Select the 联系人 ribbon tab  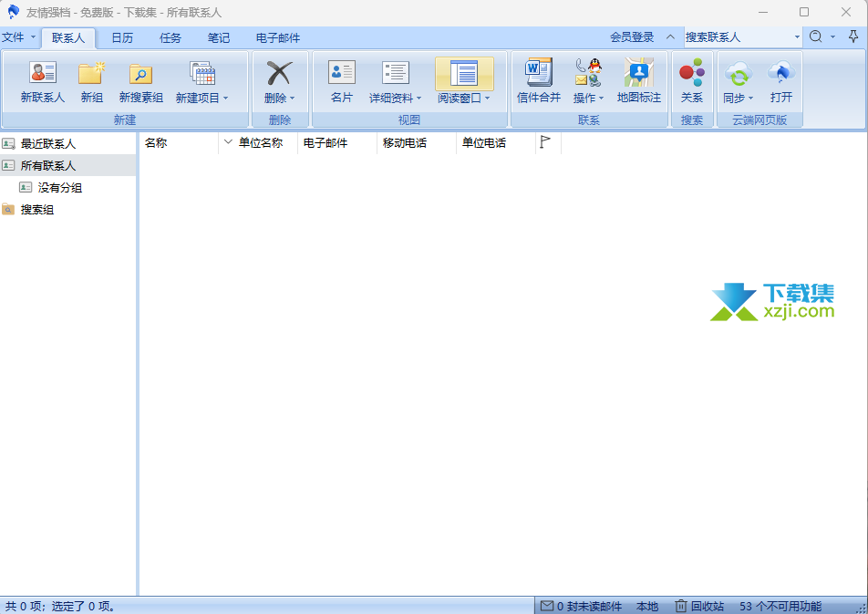(x=68, y=37)
